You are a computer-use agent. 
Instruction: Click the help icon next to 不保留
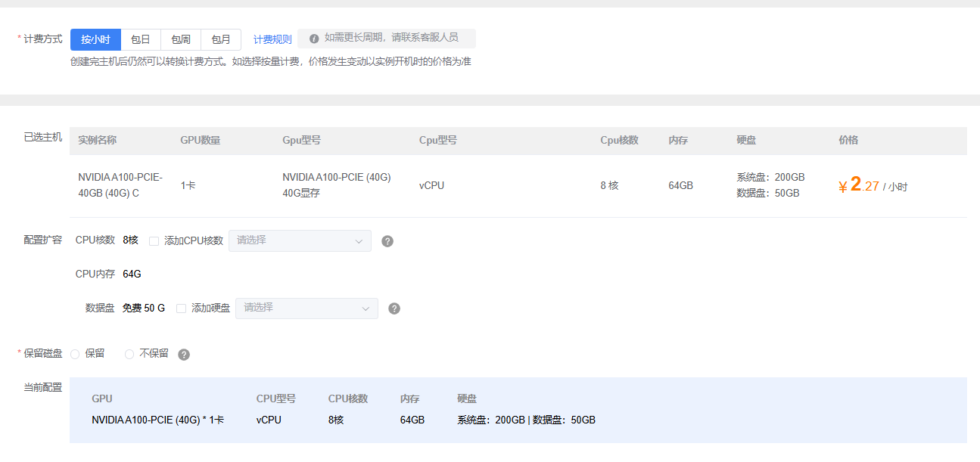click(184, 355)
